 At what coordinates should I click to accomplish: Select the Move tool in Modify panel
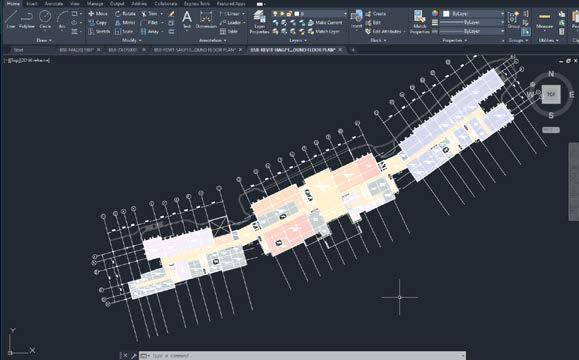(x=98, y=14)
